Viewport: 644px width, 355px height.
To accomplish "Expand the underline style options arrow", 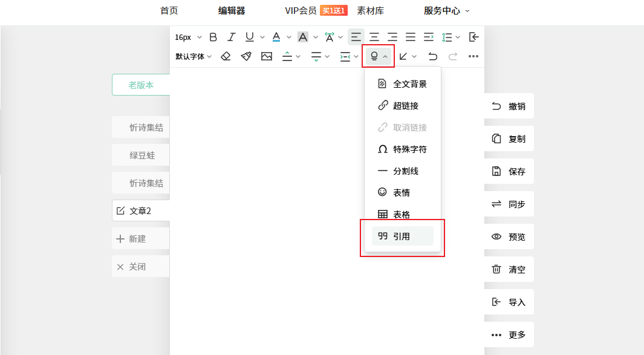I will pyautogui.click(x=262, y=37).
